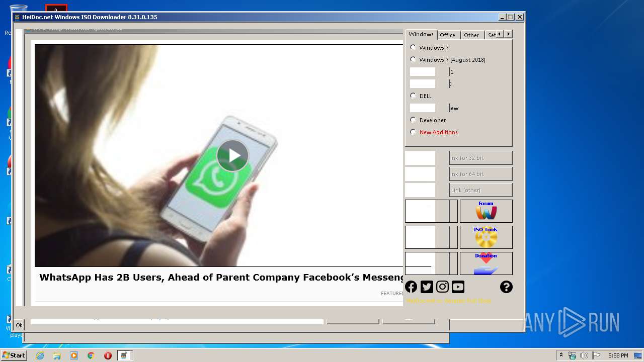Open the yellow HeiDoc.net Amazon link

448,301
